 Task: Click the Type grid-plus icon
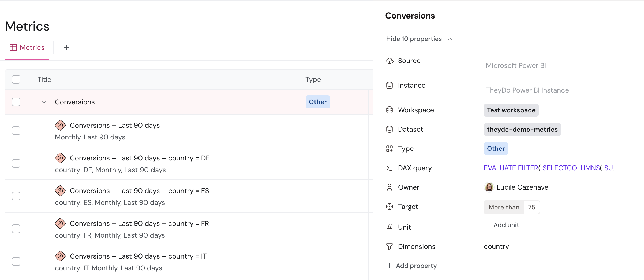pos(390,149)
